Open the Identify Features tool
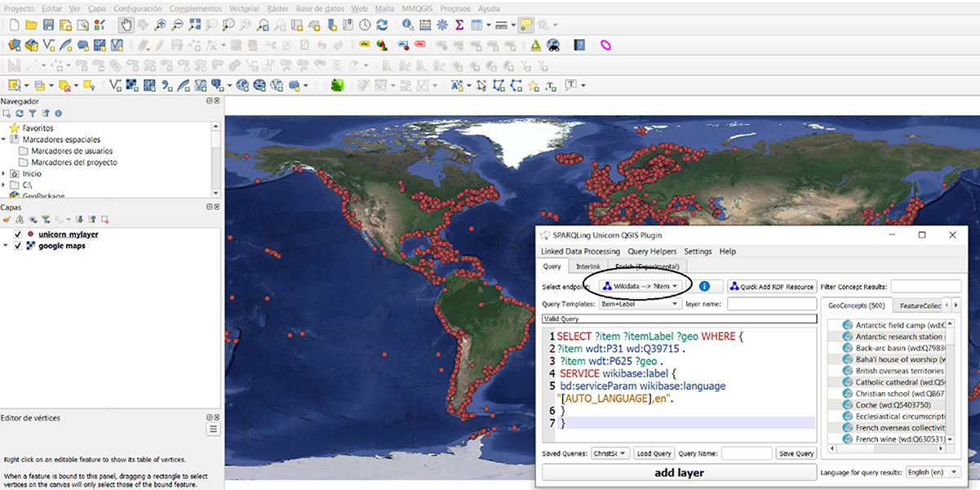 coord(407,25)
